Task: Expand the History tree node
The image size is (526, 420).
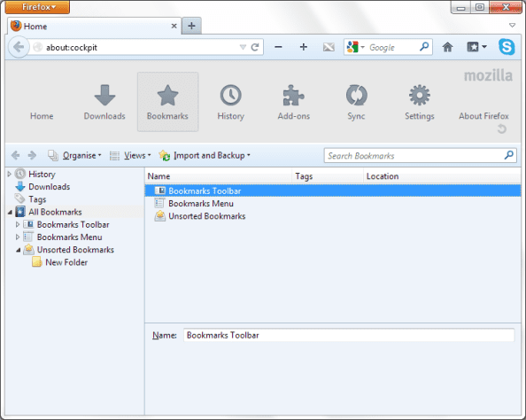Action: click(10, 174)
